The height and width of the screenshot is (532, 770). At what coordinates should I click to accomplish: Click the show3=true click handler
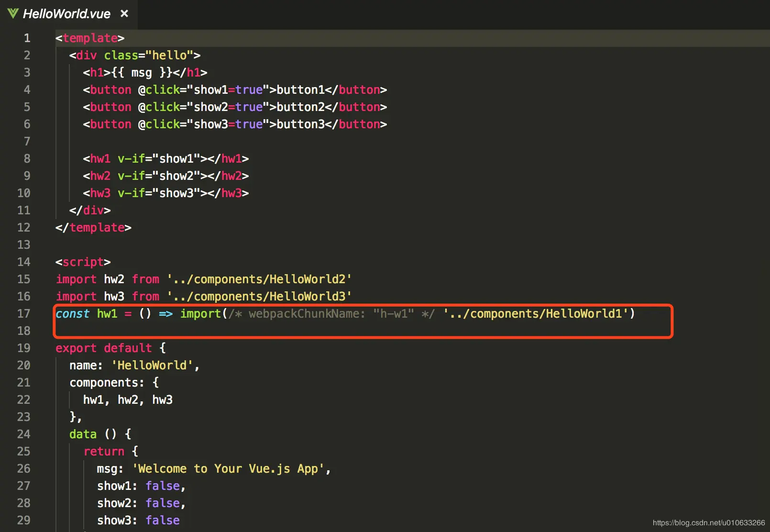pyautogui.click(x=228, y=124)
